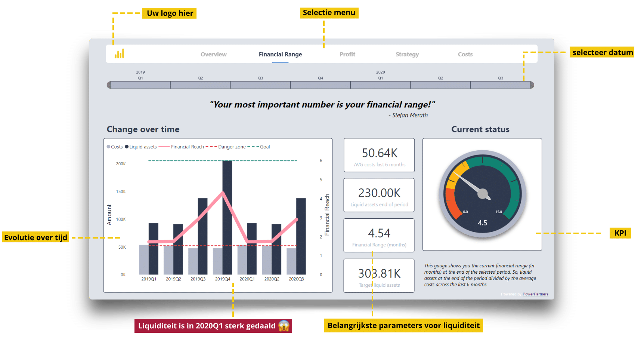
Task: Click the 2019Q1 x-axis label
Action: pos(149,279)
